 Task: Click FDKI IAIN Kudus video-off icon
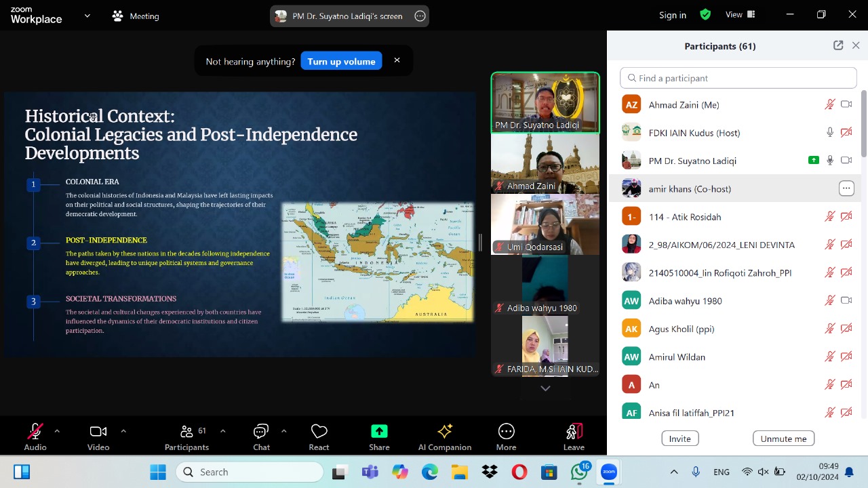[846, 132]
